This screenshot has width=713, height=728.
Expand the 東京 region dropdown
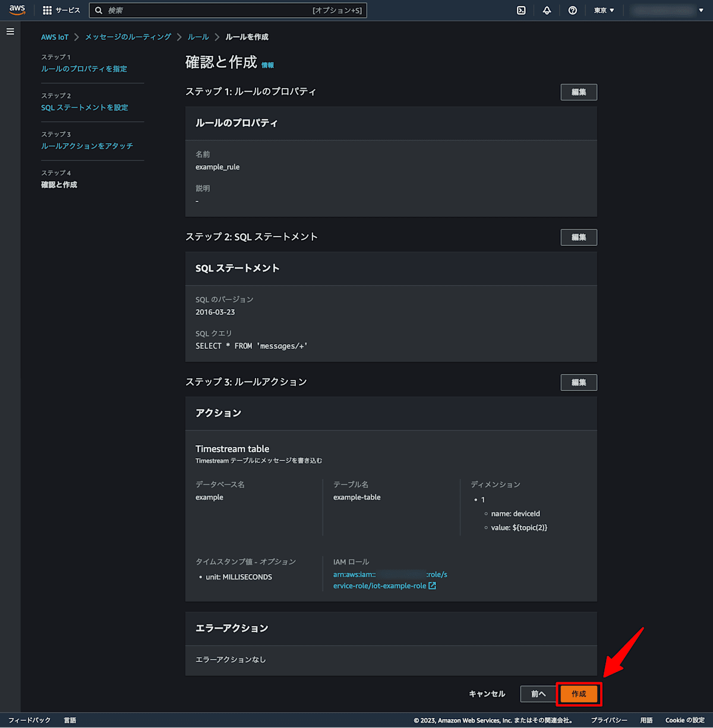pos(604,10)
